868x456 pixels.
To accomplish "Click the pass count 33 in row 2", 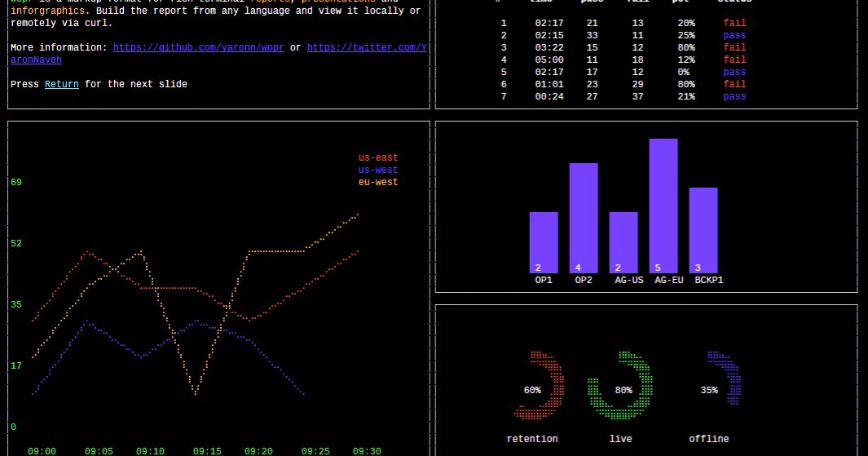I will pos(593,35).
